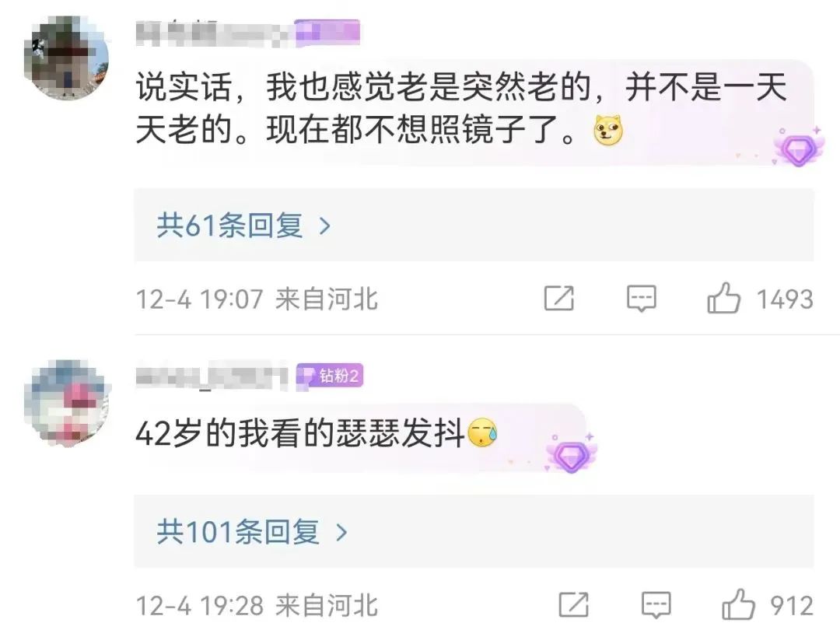Expand 共101条回复 replies
Image resolution: width=840 pixels, height=637 pixels.
(x=474, y=531)
